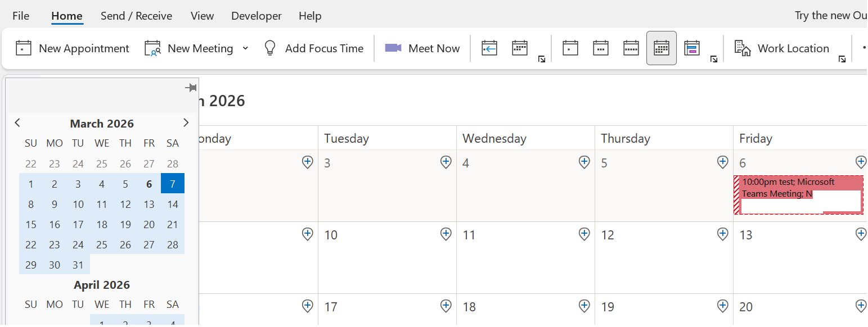Open Schedule View
The height and width of the screenshot is (327, 868).
(x=692, y=48)
